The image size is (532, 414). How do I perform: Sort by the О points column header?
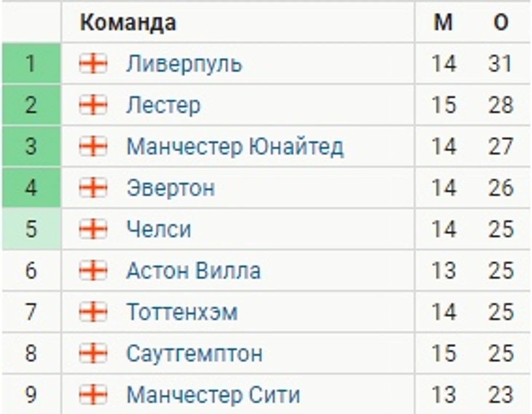coord(501,23)
